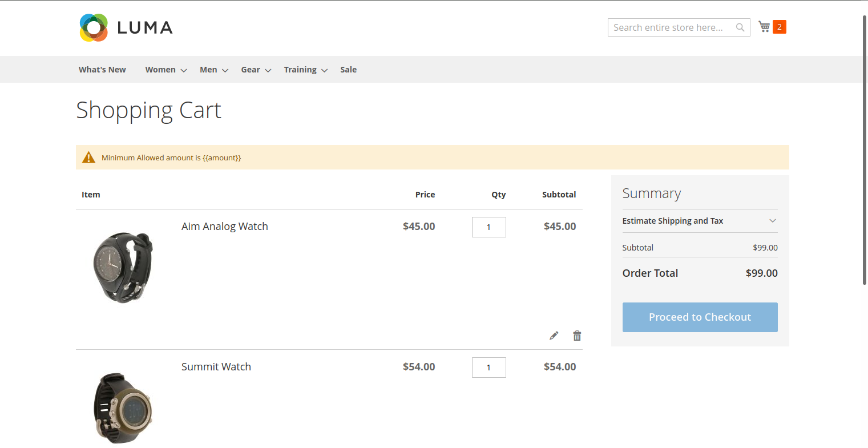
Task: Open the shopping cart icon
Action: tap(764, 27)
